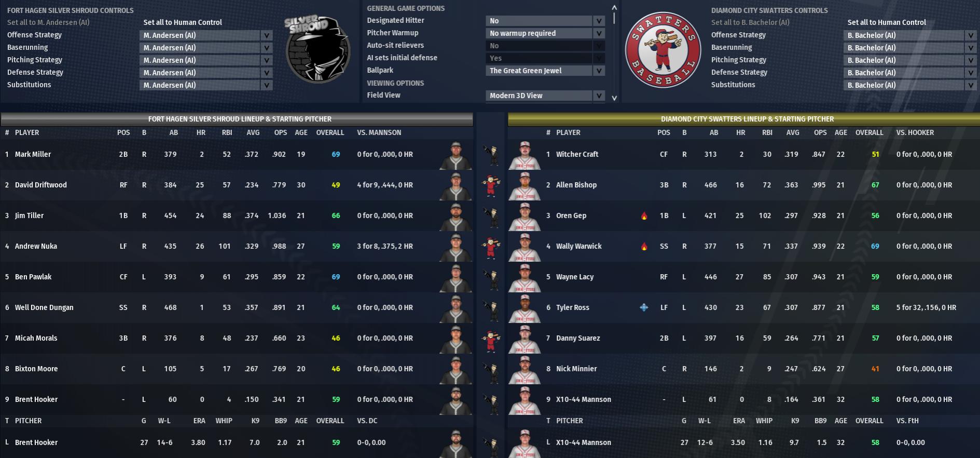Open the Pitcher Warmup dropdown

(545, 33)
